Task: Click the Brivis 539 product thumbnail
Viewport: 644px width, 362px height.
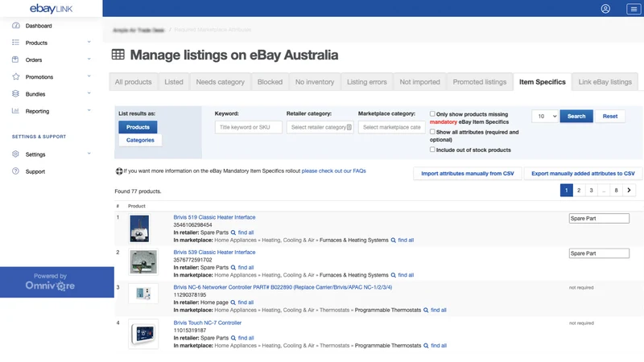Action: 143,262
